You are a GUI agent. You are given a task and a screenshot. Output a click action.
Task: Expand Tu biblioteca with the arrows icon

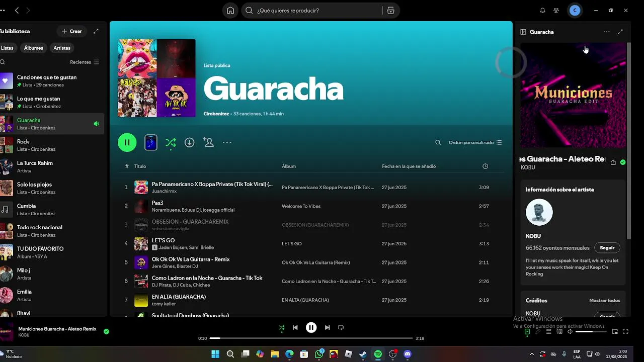coord(96,31)
